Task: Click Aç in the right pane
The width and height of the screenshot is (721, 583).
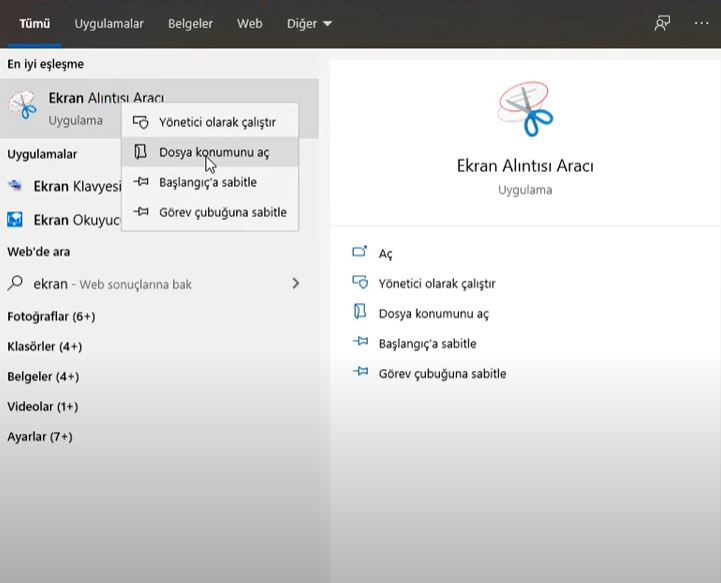Action: [x=385, y=254]
